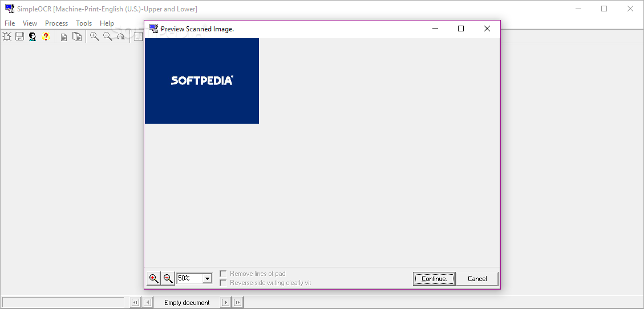644x309 pixels.
Task: Open the Help menu
Action: pyautogui.click(x=107, y=23)
